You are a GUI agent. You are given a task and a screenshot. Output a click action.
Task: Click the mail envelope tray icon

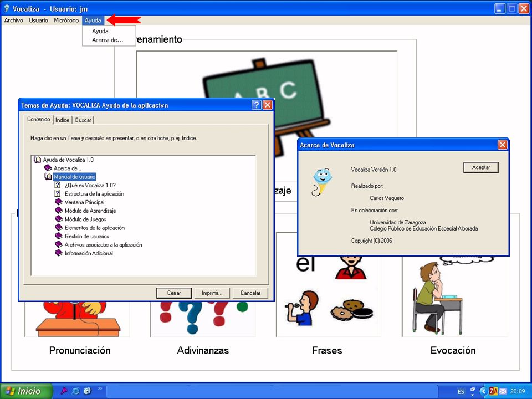503,392
